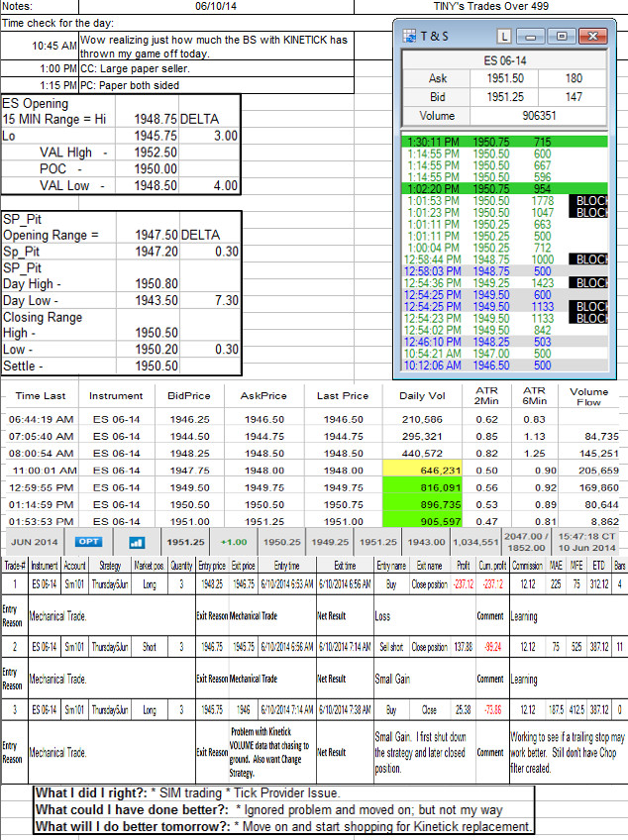628x840 pixels.
Task: Click the POC value 1950.00
Action: click(x=156, y=169)
